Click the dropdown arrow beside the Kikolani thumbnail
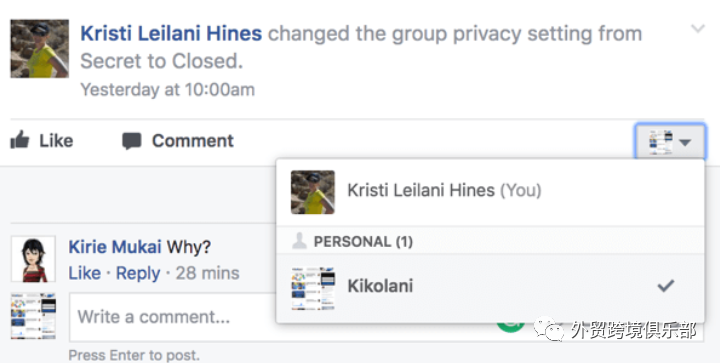The width and height of the screenshot is (720, 363). tap(685, 143)
